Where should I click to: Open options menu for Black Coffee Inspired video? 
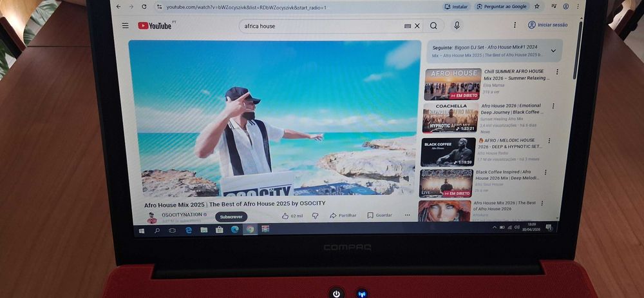(545, 172)
